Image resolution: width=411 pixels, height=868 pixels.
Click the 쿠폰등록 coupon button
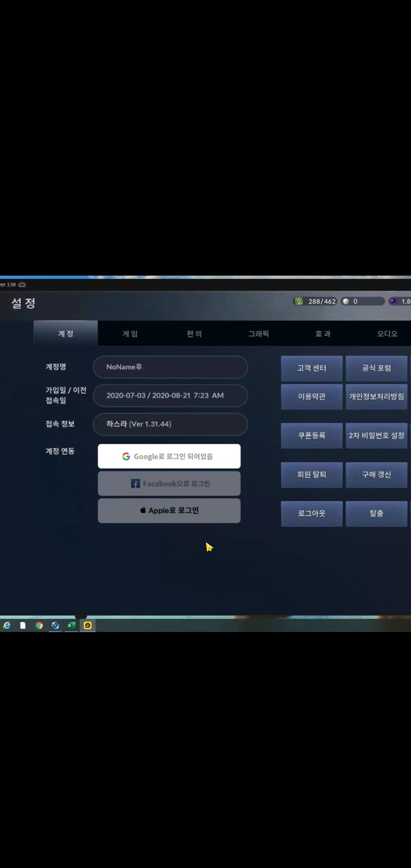tap(311, 436)
